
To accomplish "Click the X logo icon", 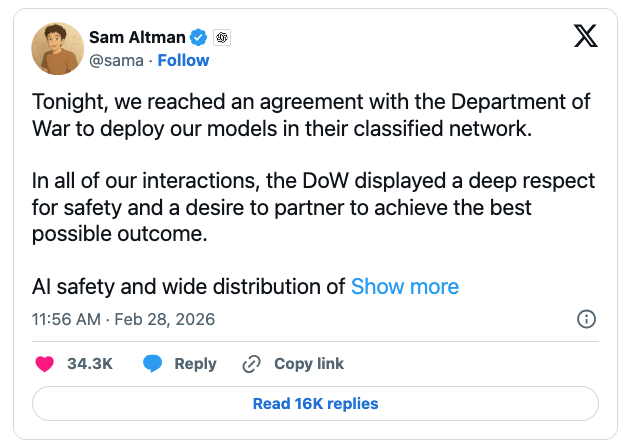I will (586, 36).
